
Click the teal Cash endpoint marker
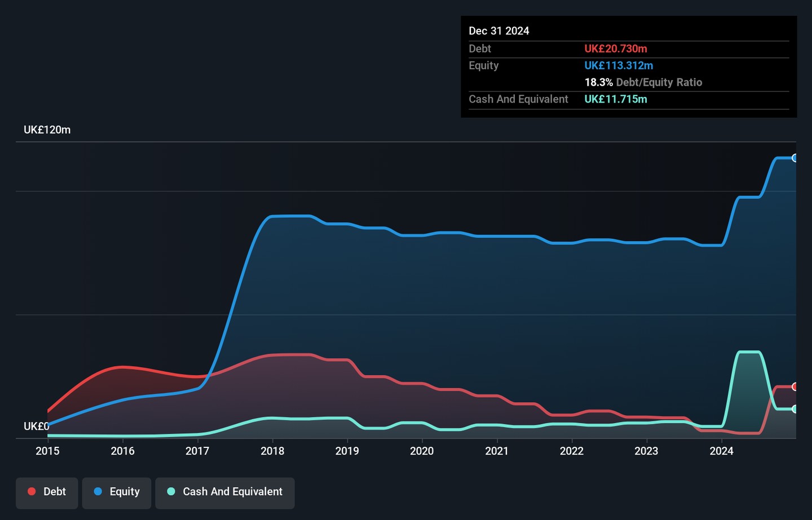[795, 409]
